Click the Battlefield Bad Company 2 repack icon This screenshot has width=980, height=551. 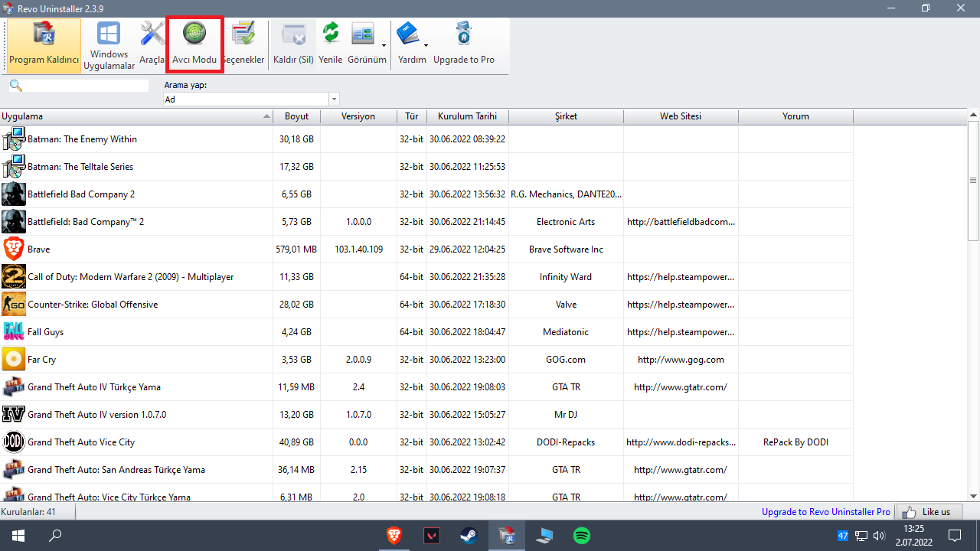pos(14,194)
